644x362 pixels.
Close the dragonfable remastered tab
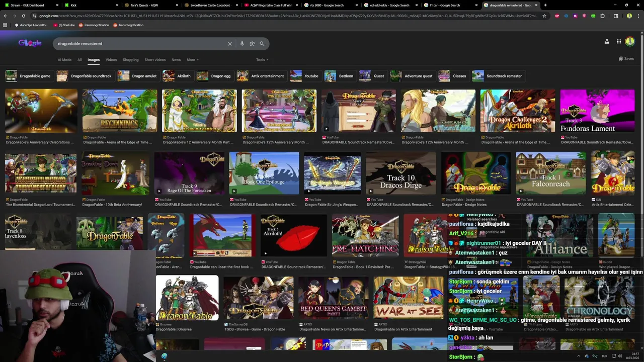tap(536, 5)
